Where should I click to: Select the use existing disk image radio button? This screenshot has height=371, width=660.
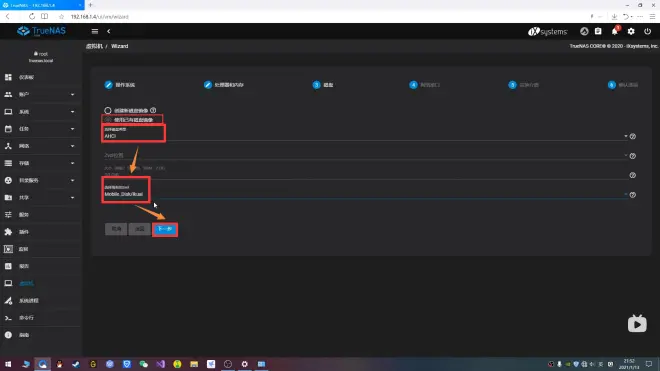[x=108, y=120]
